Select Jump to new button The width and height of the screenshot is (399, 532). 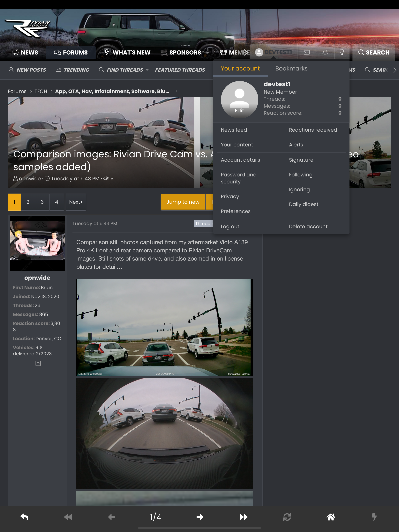tap(183, 202)
